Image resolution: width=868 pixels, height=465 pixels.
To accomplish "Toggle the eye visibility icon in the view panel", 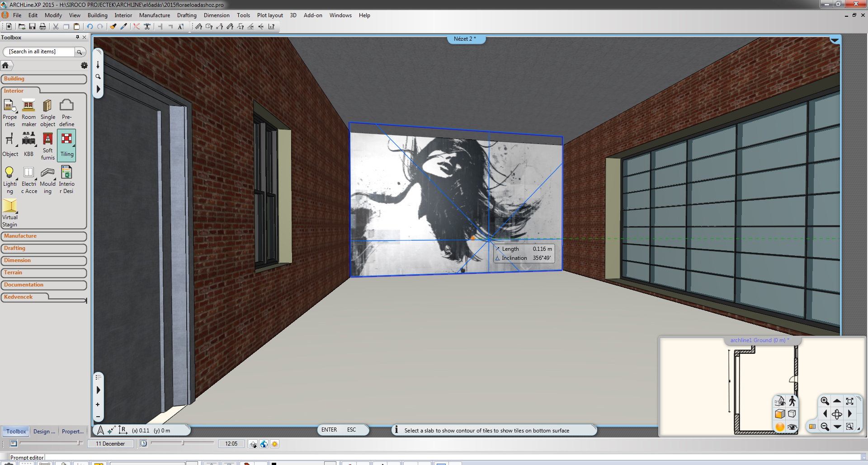I will [792, 427].
